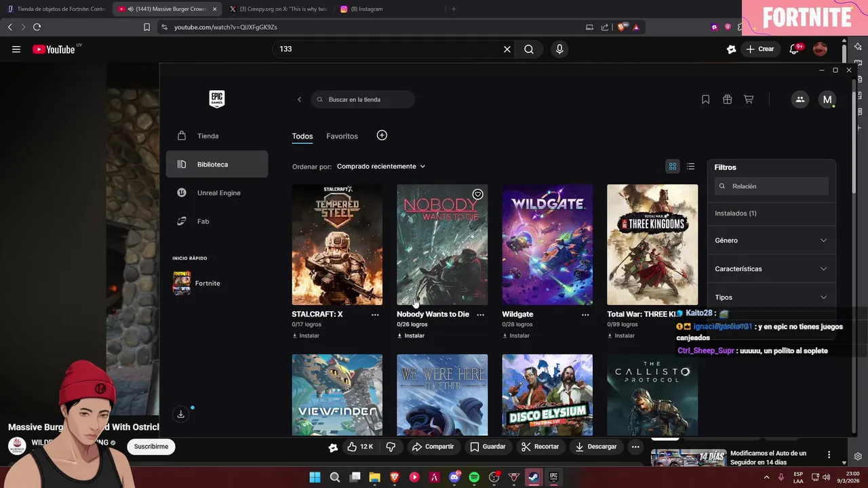Subscribe with Suscribirme button
This screenshot has width=868, height=488.
pyautogui.click(x=151, y=447)
